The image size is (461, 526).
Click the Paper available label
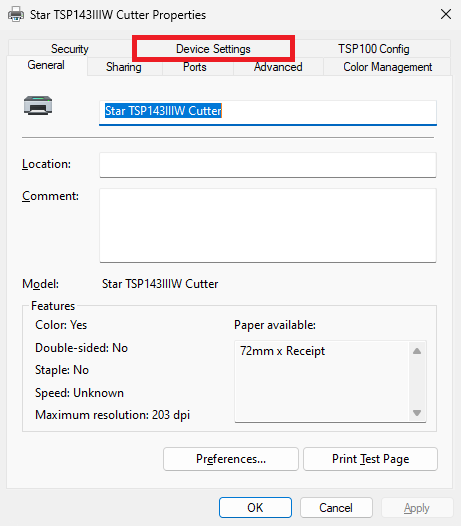tap(275, 325)
